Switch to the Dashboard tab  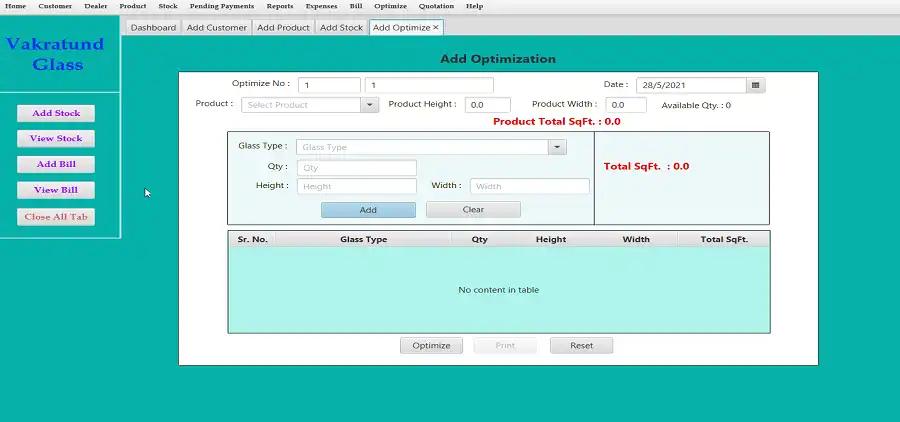(x=153, y=28)
